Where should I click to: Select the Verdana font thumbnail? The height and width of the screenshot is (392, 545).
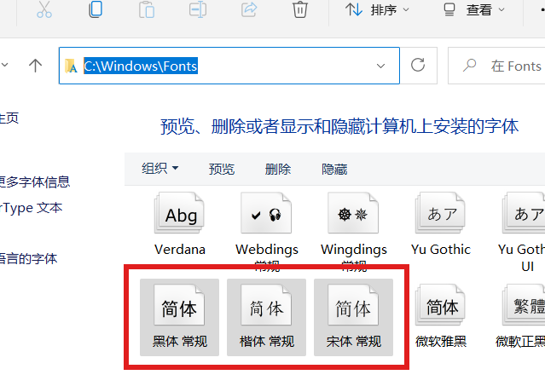click(x=180, y=225)
